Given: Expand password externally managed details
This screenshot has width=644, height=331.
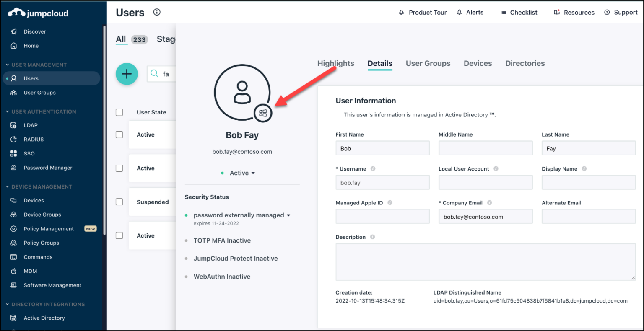Looking at the screenshot, I should pyautogui.click(x=288, y=215).
